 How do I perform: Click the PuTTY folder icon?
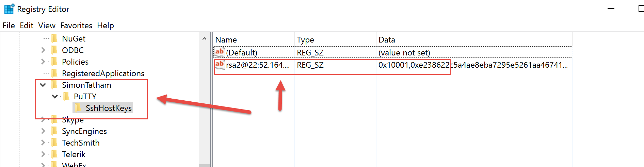pyautogui.click(x=66, y=96)
